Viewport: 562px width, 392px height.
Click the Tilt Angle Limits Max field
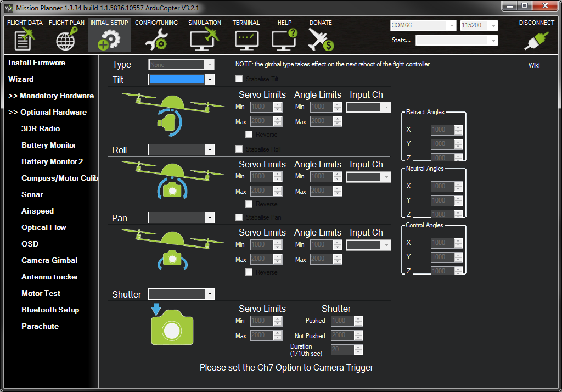pos(326,121)
